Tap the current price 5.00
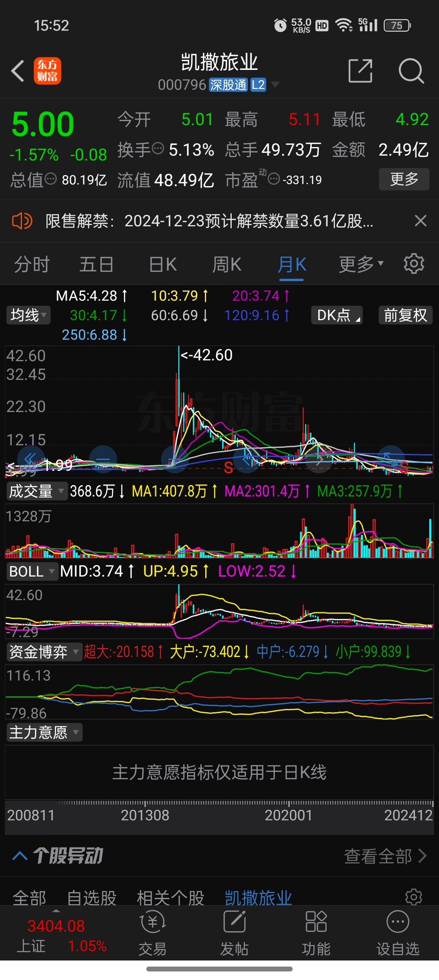 (43, 124)
